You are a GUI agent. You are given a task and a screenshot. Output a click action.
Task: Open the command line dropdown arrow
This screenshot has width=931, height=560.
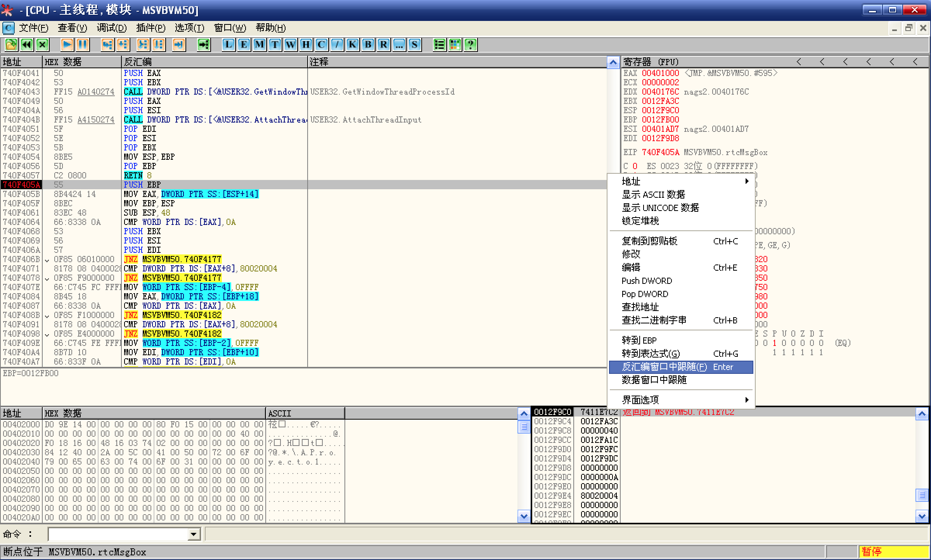click(194, 534)
